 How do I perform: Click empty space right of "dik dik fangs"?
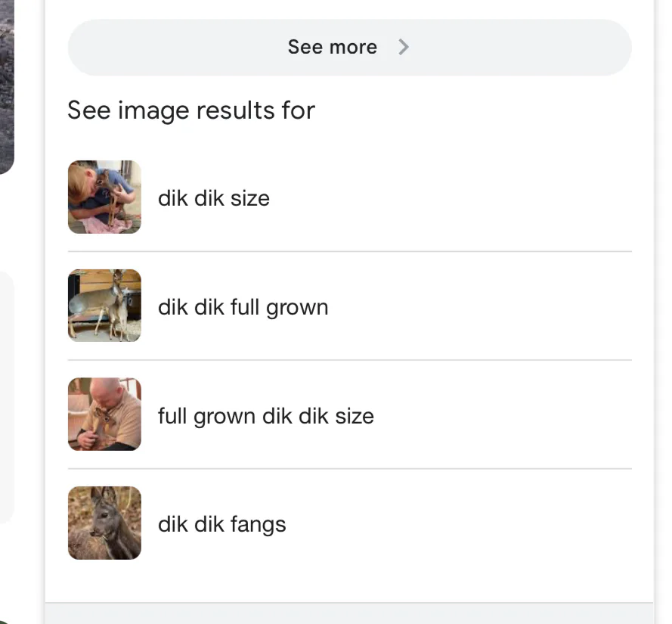pyautogui.click(x=454, y=524)
